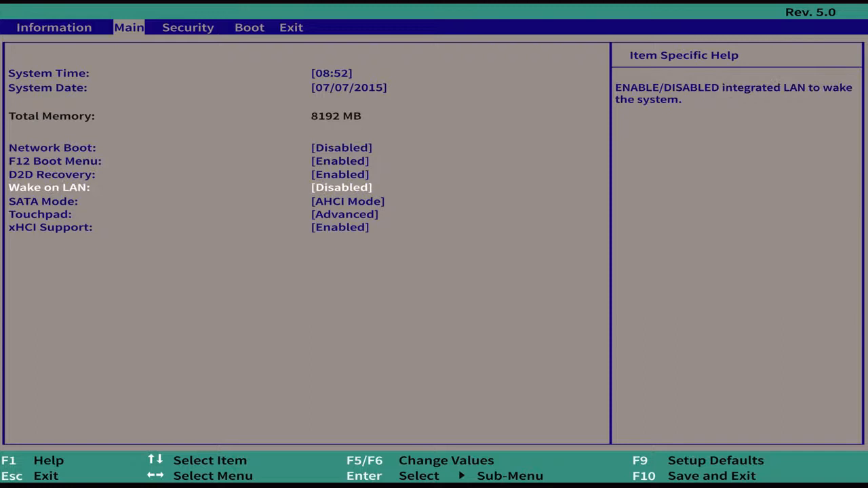Screen dimensions: 868x488
Task: Click the Rev. 5.0 version text
Action: click(x=810, y=12)
